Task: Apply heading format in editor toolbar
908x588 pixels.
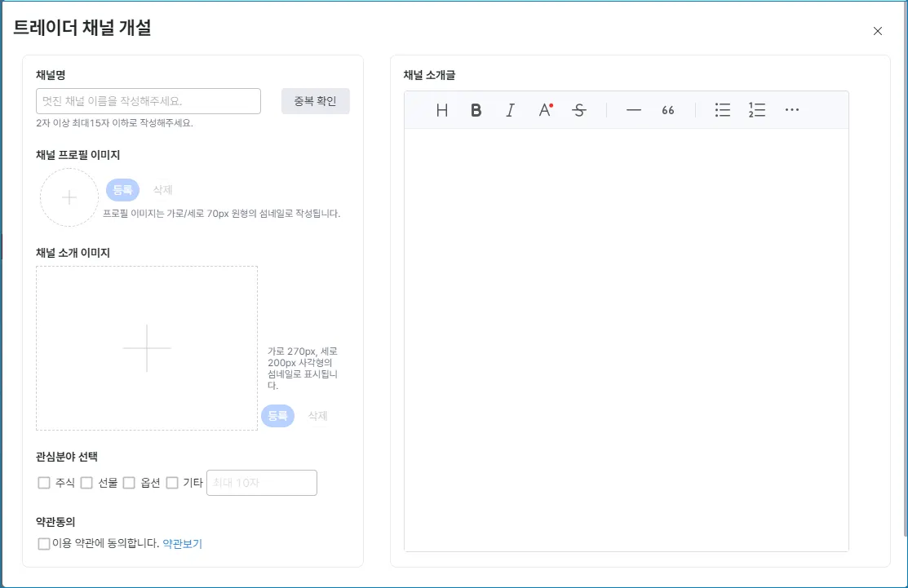Action: tap(442, 110)
